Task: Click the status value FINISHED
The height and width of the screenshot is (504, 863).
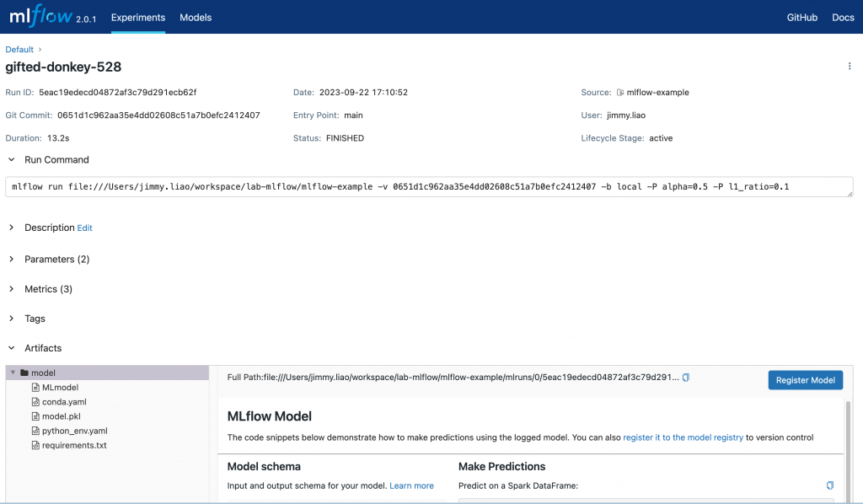Action: (345, 138)
